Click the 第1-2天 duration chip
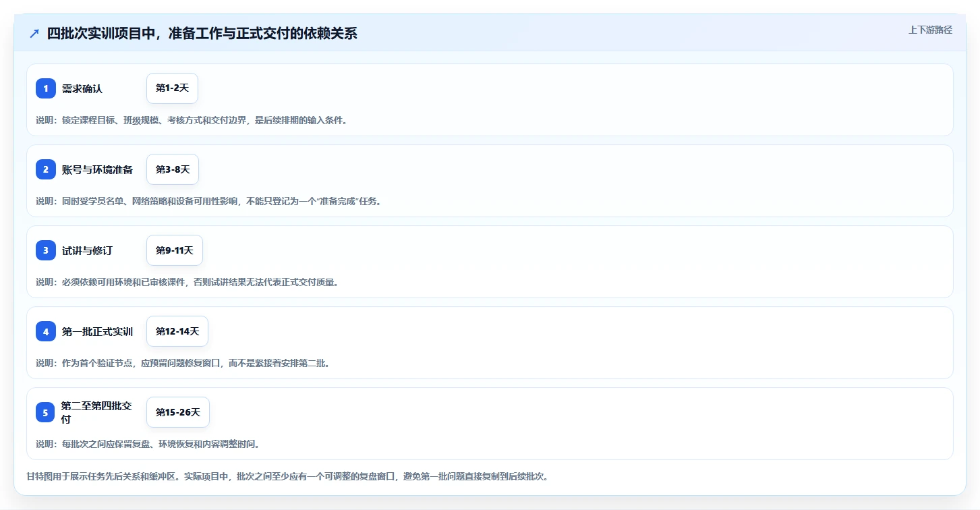 click(x=172, y=88)
